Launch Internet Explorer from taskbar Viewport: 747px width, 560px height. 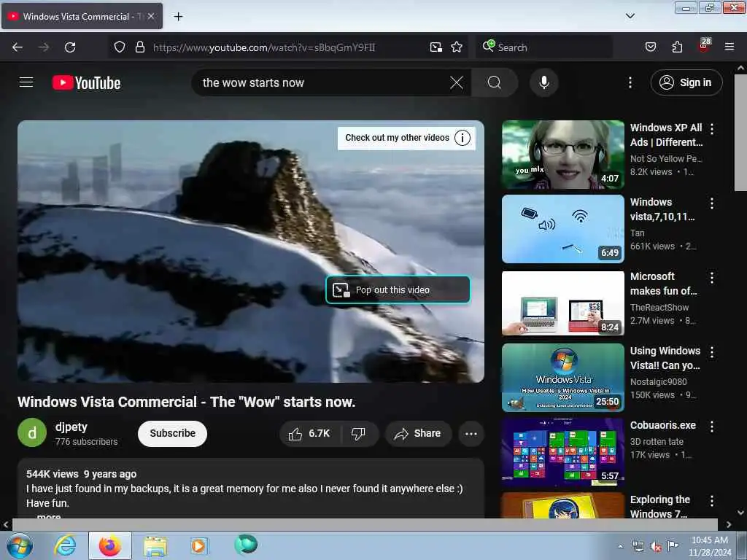point(65,546)
